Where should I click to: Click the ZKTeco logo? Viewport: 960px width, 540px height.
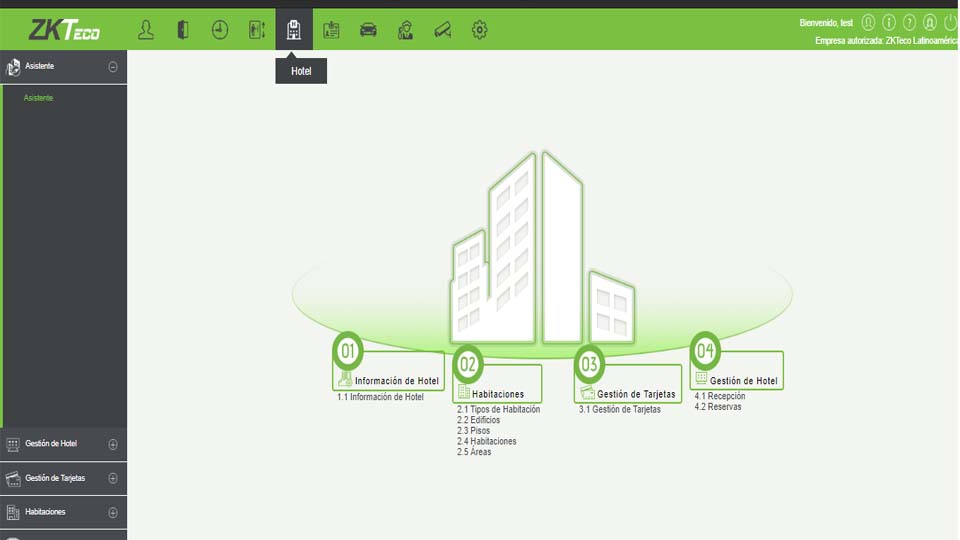pos(64,30)
